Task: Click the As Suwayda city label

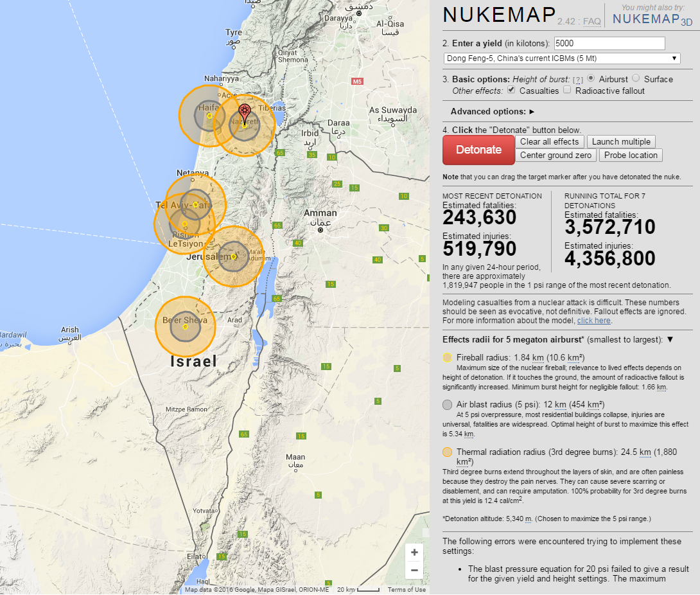Action: point(393,110)
